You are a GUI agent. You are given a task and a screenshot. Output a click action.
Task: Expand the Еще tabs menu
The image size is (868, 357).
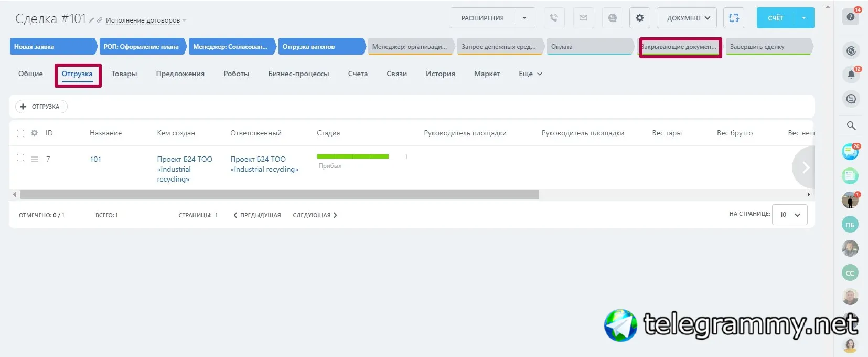(530, 74)
